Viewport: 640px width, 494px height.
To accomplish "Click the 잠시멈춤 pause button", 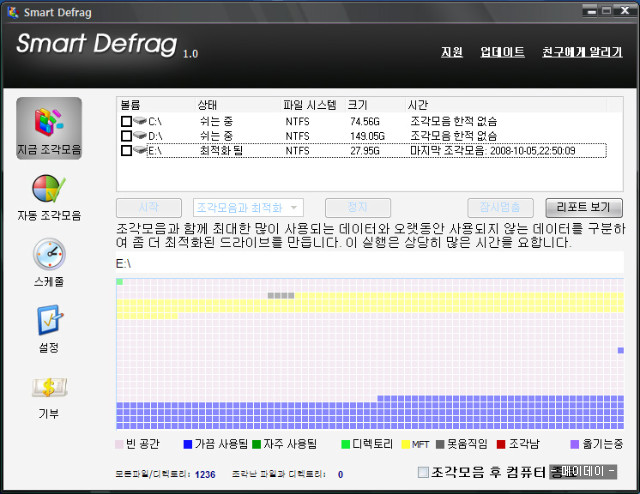I will pos(500,208).
